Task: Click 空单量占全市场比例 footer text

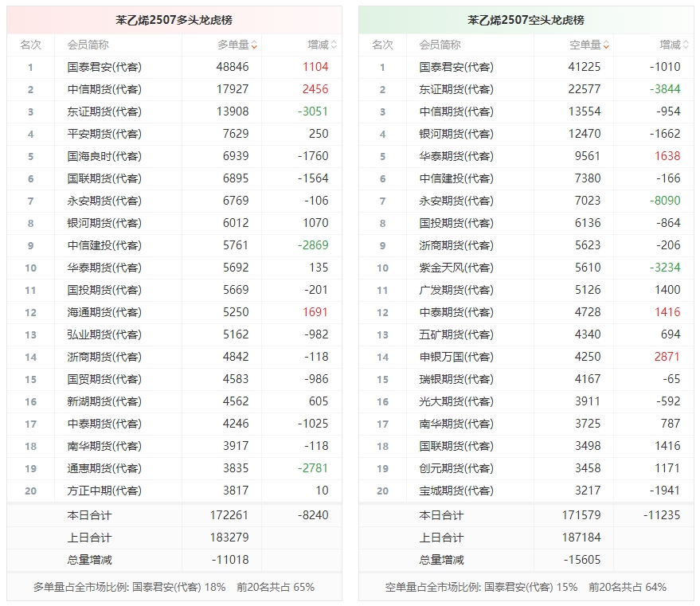Action: click(526, 587)
